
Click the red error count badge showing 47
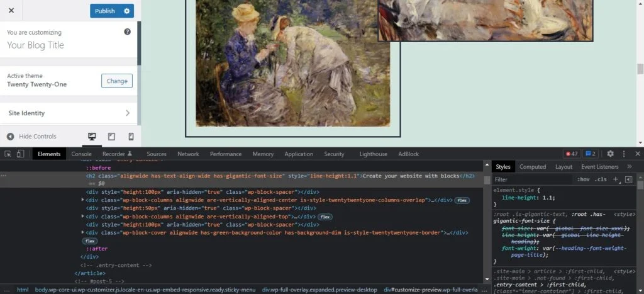coord(572,154)
